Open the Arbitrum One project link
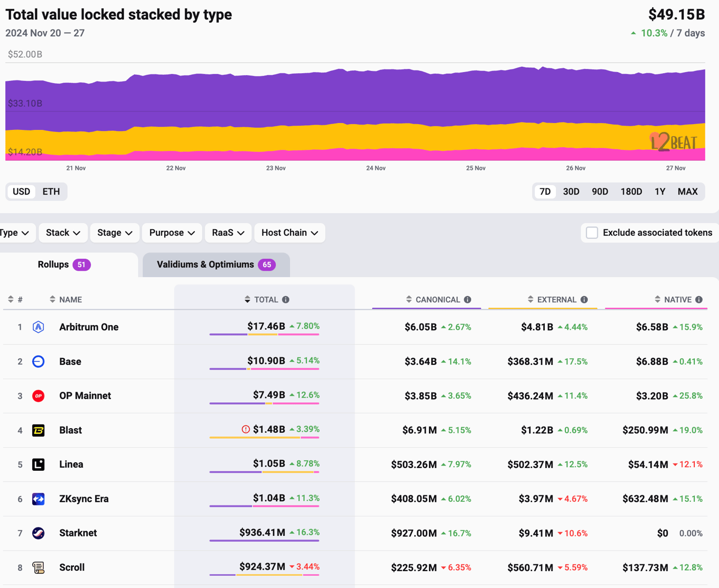 click(x=89, y=327)
